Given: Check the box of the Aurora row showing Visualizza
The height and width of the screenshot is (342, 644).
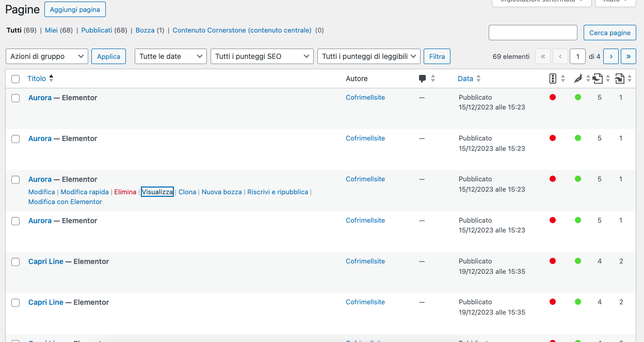Looking at the screenshot, I should pyautogui.click(x=15, y=180).
